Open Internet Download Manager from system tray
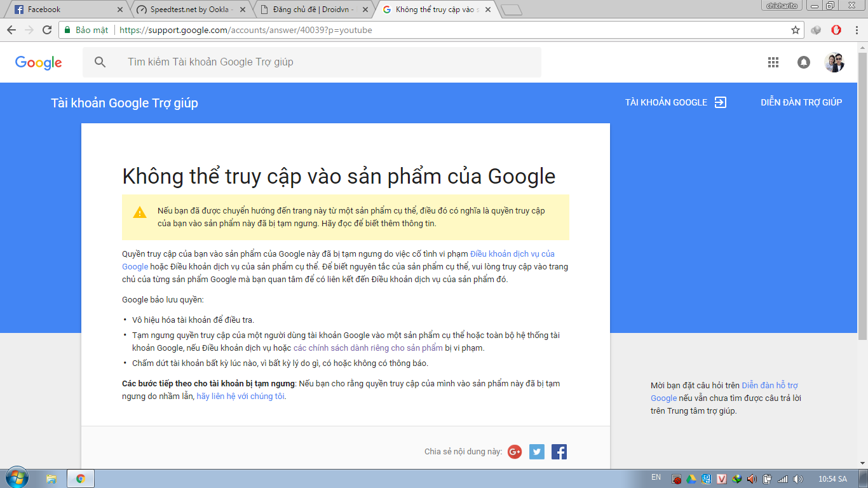868x488 pixels. tap(737, 479)
